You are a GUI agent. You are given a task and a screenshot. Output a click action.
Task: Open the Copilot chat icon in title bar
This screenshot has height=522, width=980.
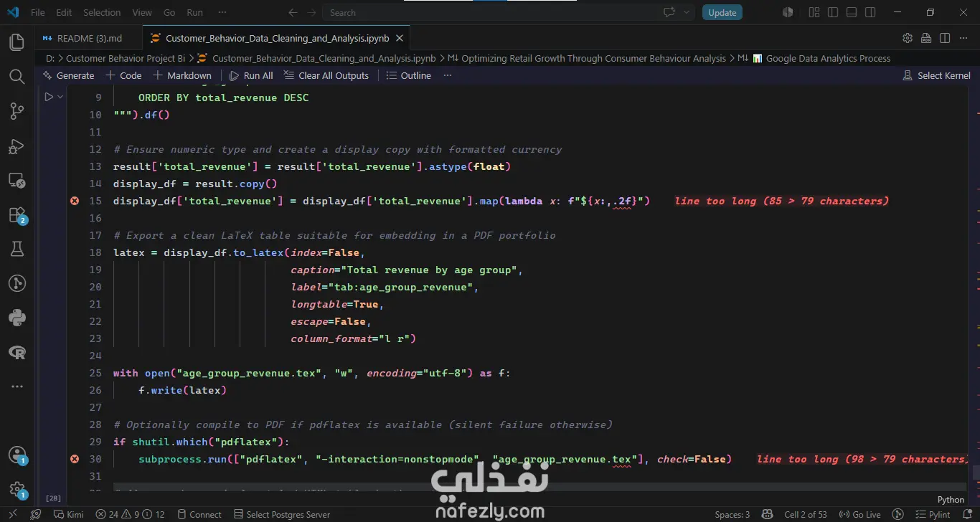[x=670, y=12]
